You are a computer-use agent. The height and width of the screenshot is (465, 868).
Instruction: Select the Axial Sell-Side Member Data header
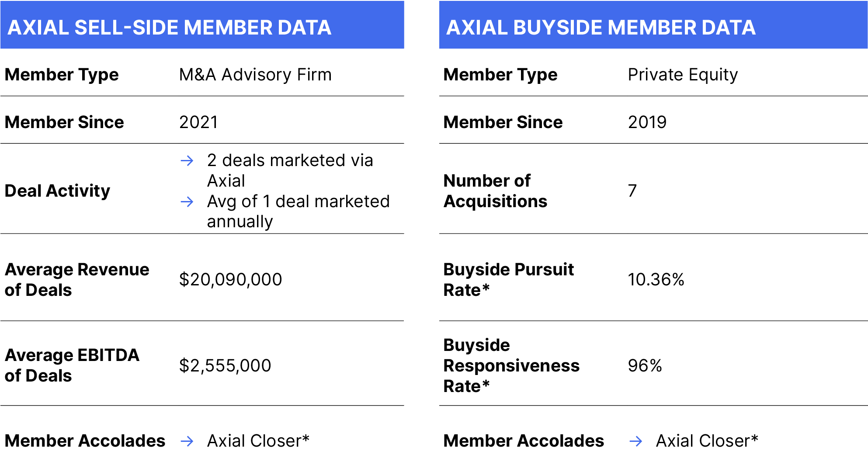(202, 25)
